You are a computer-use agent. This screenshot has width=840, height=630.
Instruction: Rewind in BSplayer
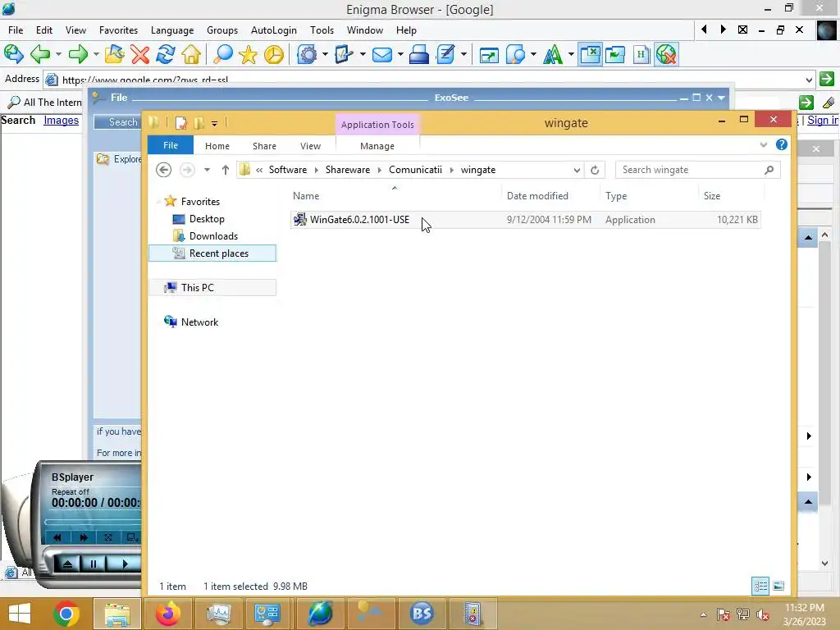pyautogui.click(x=57, y=537)
